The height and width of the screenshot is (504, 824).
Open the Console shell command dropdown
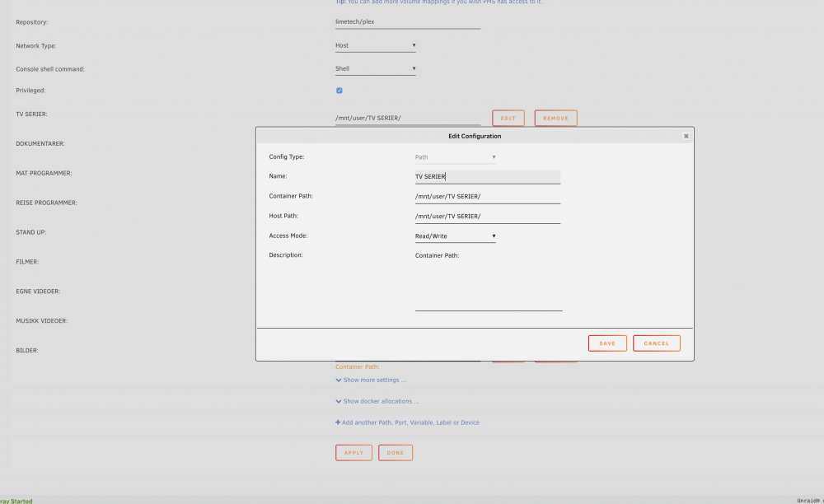tap(375, 69)
